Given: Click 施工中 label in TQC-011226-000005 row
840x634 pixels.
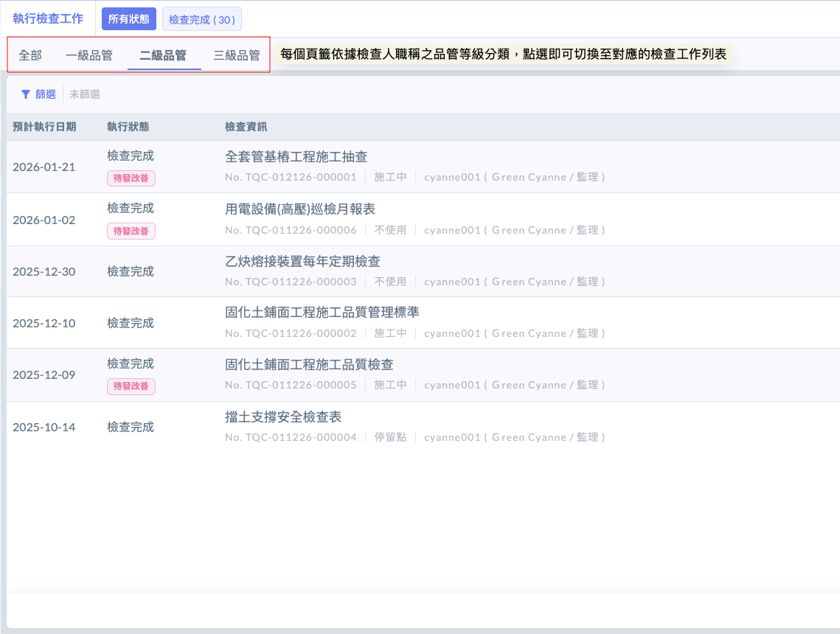Looking at the screenshot, I should (391, 385).
